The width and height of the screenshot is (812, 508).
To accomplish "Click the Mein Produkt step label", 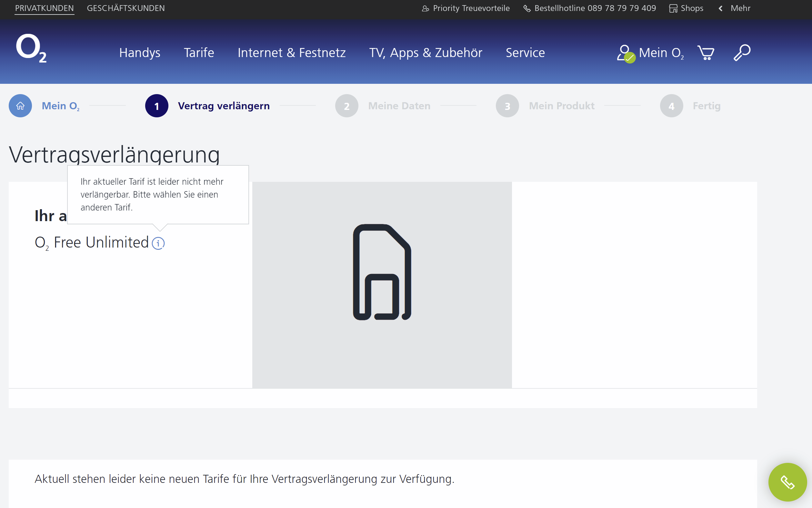I will [562, 106].
